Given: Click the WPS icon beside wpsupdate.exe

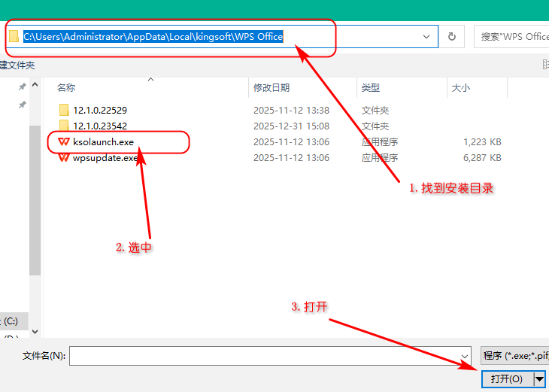Looking at the screenshot, I should coord(64,158).
